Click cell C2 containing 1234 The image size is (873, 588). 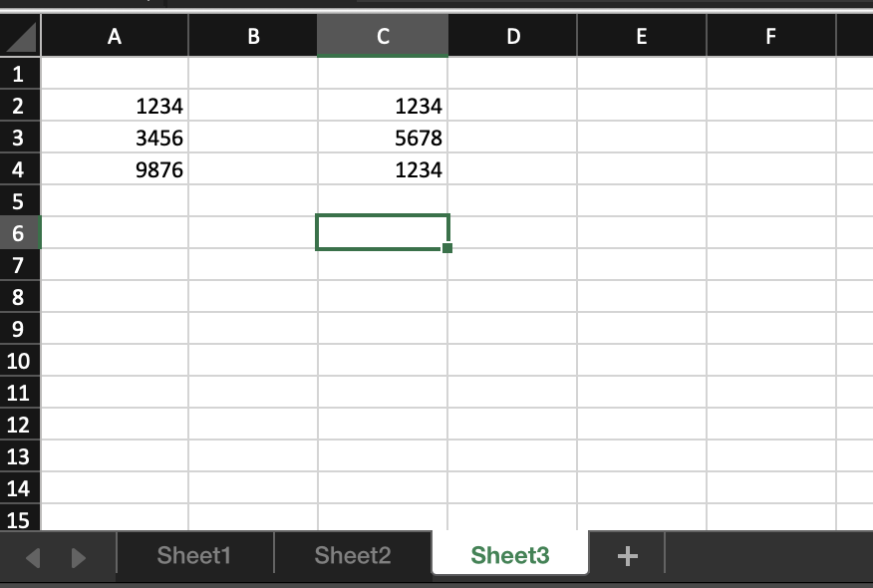coord(383,106)
